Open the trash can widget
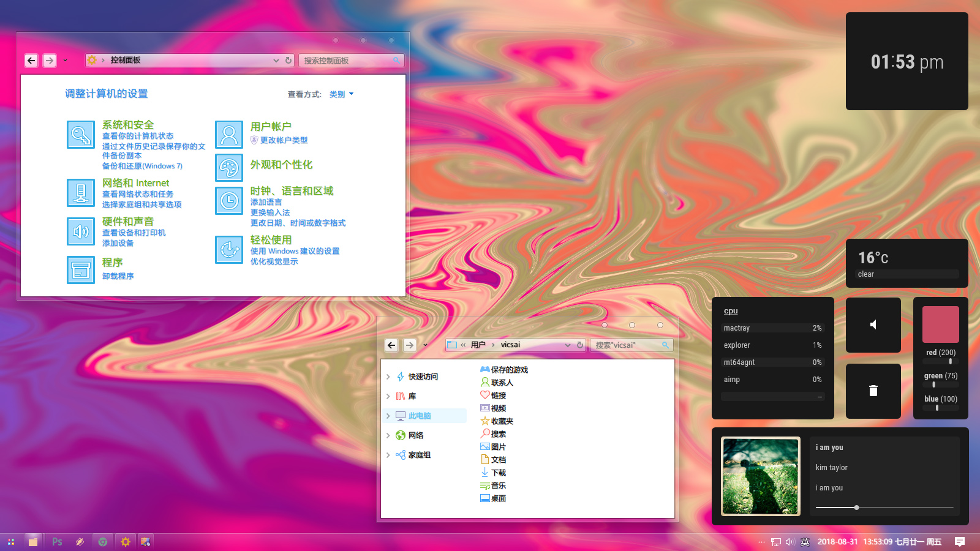 873,391
